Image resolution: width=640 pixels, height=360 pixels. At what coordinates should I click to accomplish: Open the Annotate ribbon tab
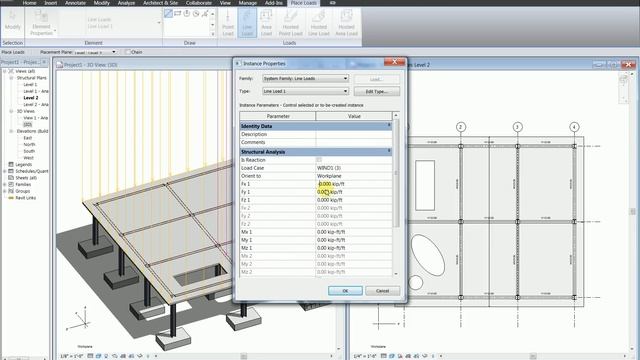(x=76, y=3)
